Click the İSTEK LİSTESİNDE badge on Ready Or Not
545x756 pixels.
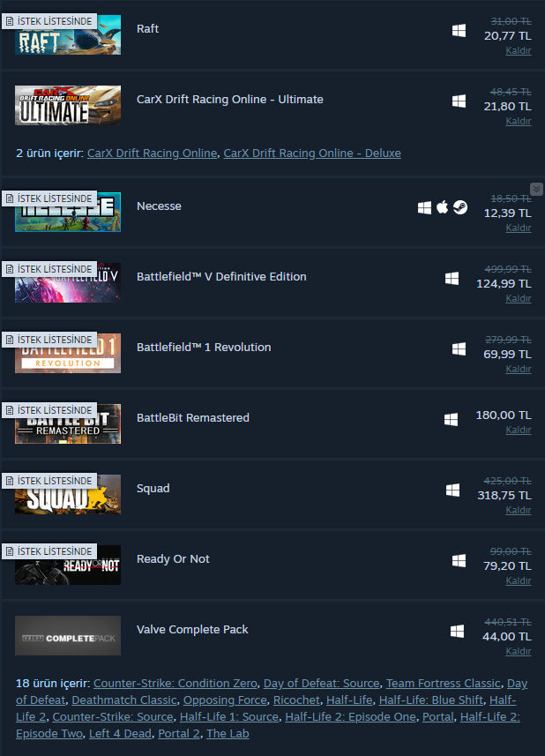coord(49,551)
